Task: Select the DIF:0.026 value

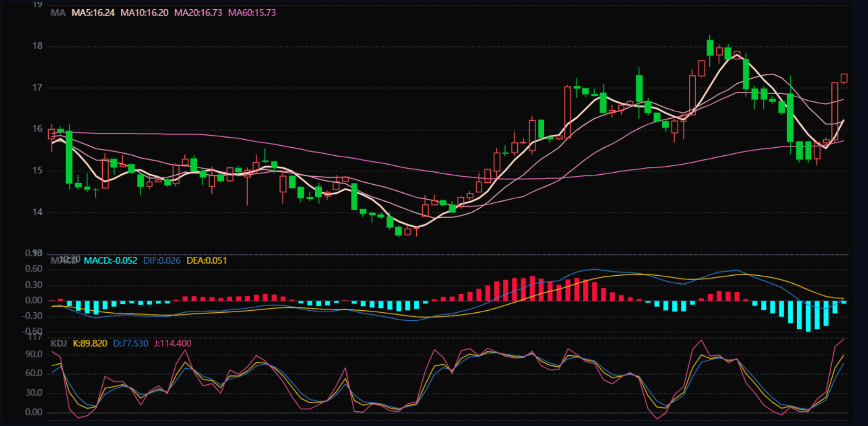Action: click(x=162, y=261)
